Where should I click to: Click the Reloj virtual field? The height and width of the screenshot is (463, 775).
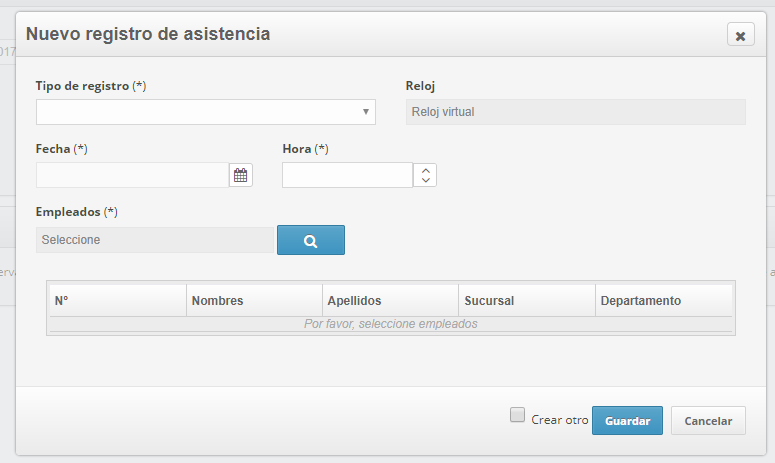click(576, 112)
